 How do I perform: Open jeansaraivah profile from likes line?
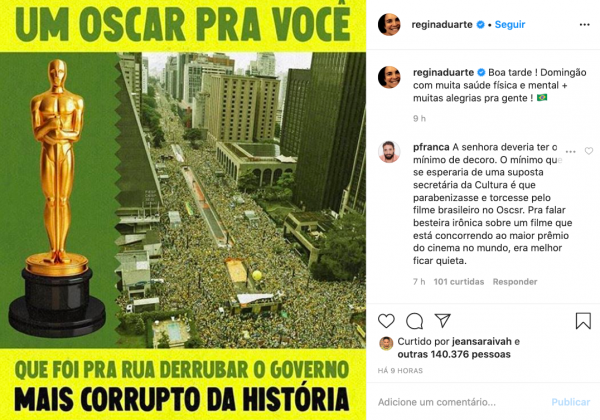482,341
